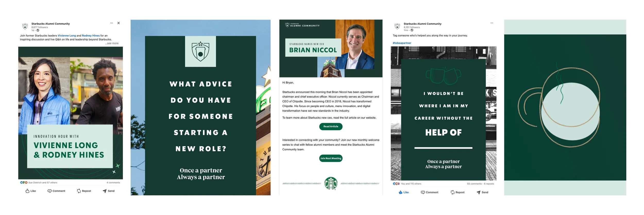Click the alumni shield avatar on the Tag someone post
This screenshot has width=644, height=215.
point(397,26)
